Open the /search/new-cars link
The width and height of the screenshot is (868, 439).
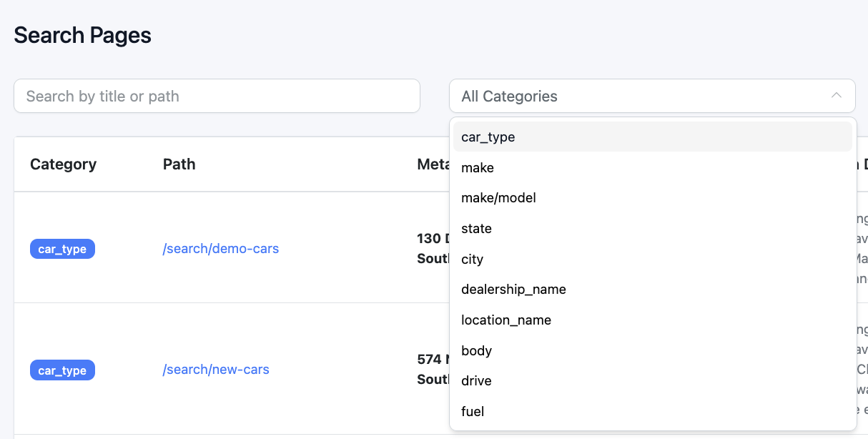[x=216, y=370]
